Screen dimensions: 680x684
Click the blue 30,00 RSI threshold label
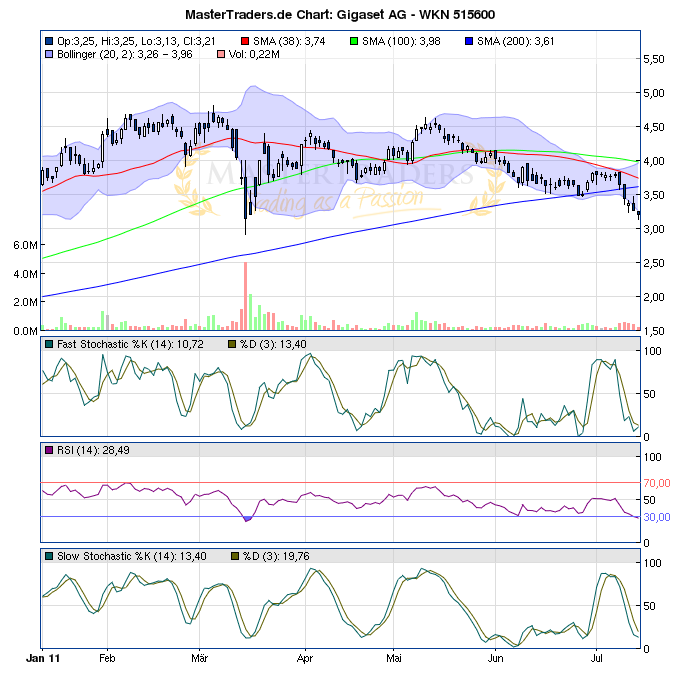click(657, 517)
